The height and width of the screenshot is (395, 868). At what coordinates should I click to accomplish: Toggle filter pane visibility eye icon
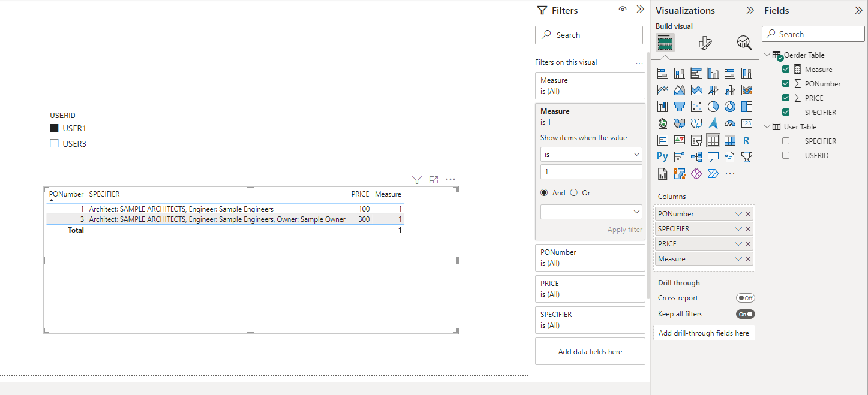tap(623, 10)
